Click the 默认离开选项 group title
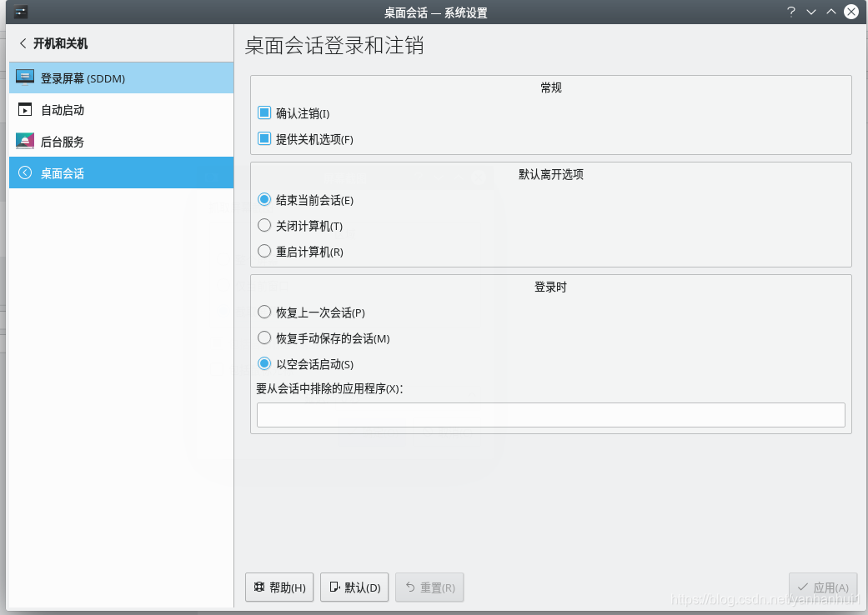The height and width of the screenshot is (615, 868). (x=551, y=174)
